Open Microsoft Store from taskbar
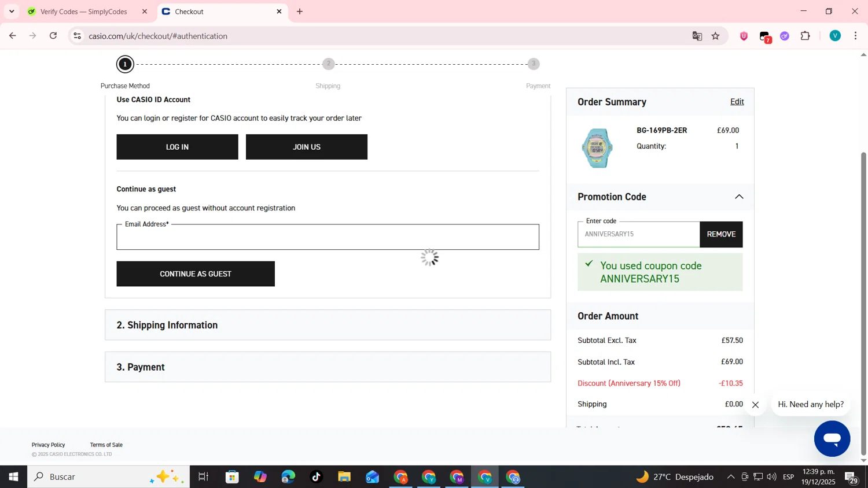 (232, 477)
